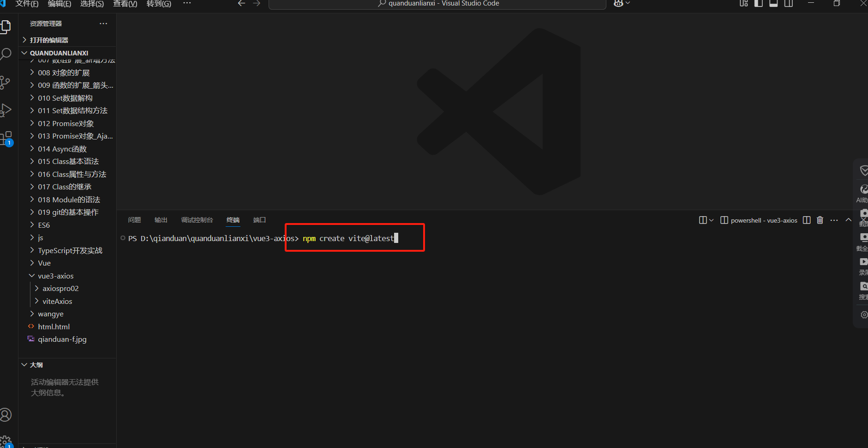Expand the 019 git的基本操作 folder
The height and width of the screenshot is (448, 868).
[67, 212]
